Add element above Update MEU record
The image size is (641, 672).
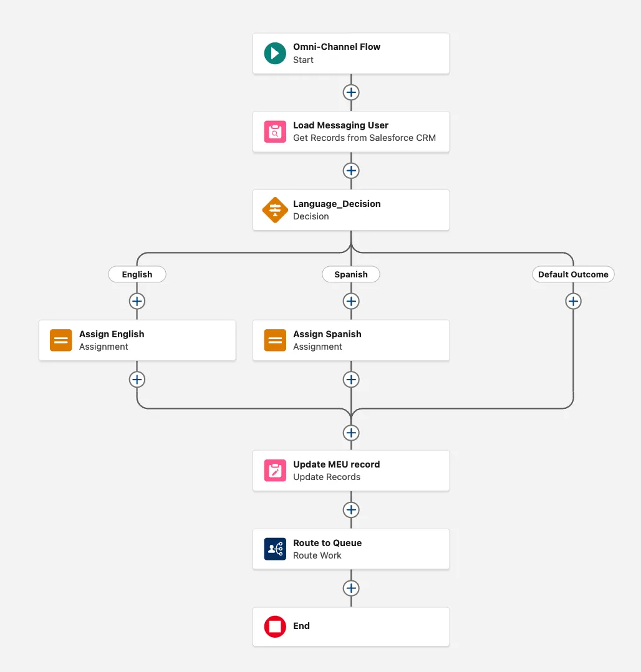pyautogui.click(x=351, y=433)
